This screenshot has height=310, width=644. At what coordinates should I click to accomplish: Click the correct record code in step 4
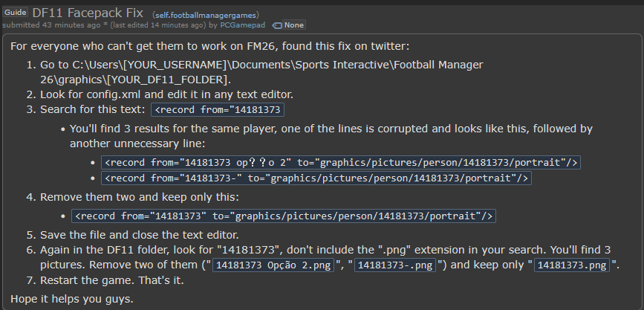[x=283, y=216]
